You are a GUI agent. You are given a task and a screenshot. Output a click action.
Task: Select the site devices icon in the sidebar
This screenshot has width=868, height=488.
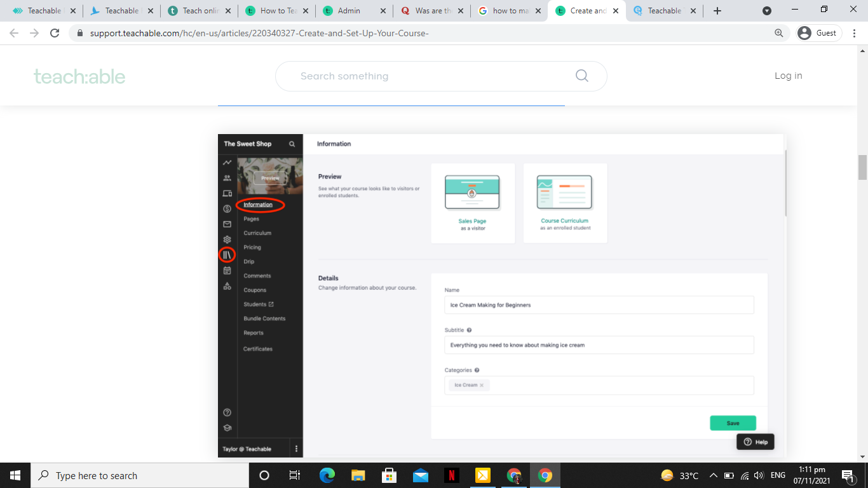pyautogui.click(x=227, y=193)
